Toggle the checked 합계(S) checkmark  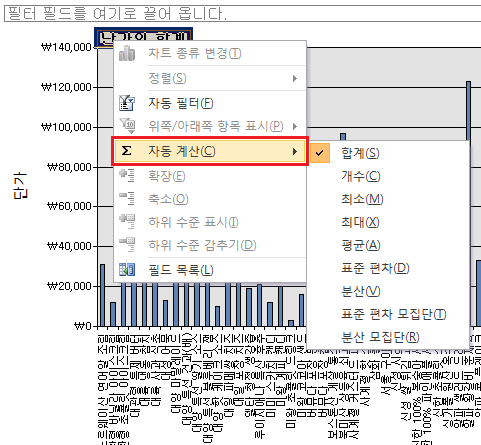[x=320, y=153]
